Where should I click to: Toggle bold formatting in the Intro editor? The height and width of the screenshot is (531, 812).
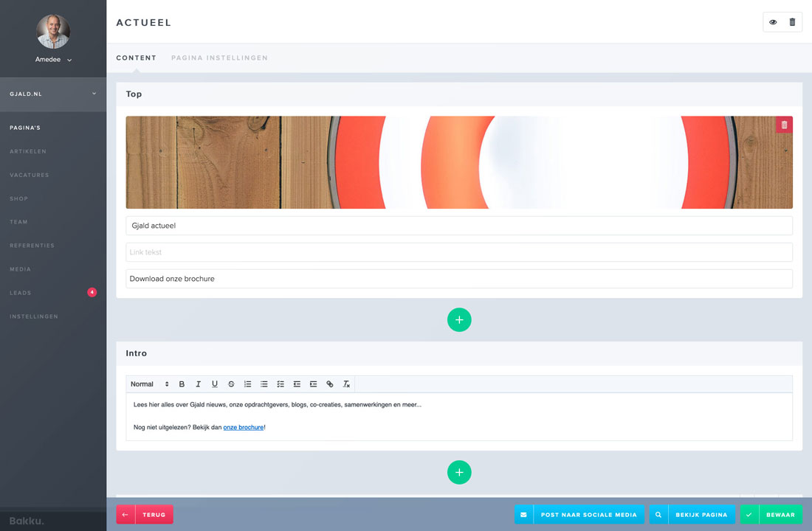[x=182, y=383]
